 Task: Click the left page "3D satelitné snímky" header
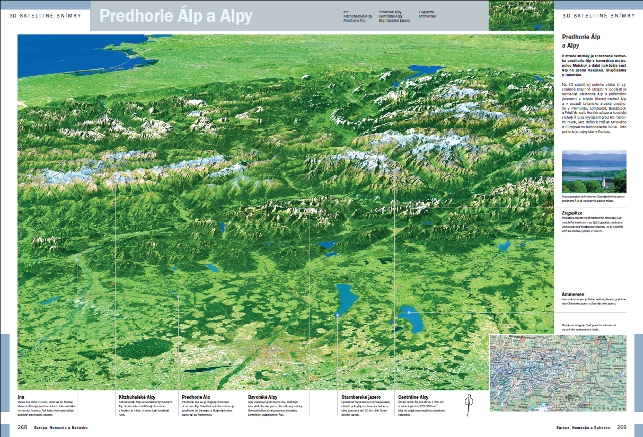click(40, 16)
